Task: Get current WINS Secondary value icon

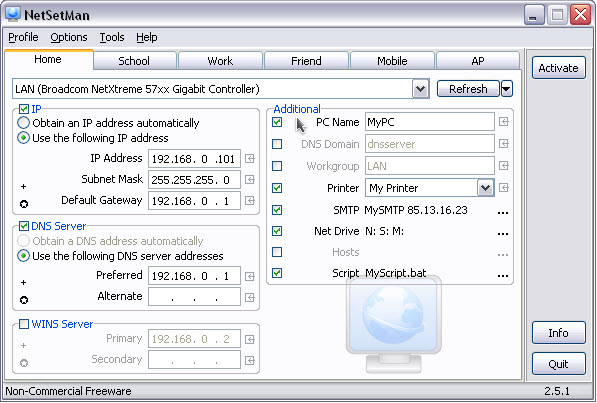Action: tap(250, 360)
